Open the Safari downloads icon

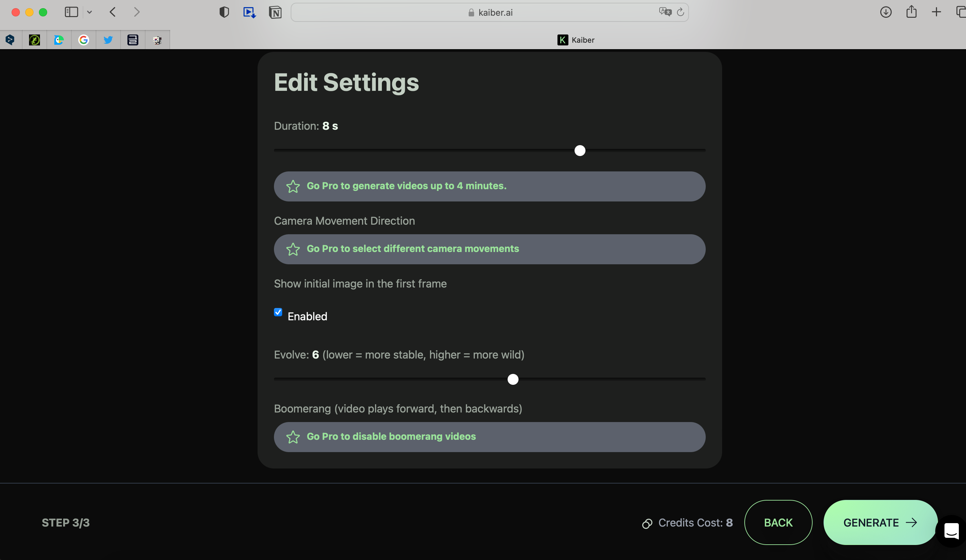[x=885, y=12]
